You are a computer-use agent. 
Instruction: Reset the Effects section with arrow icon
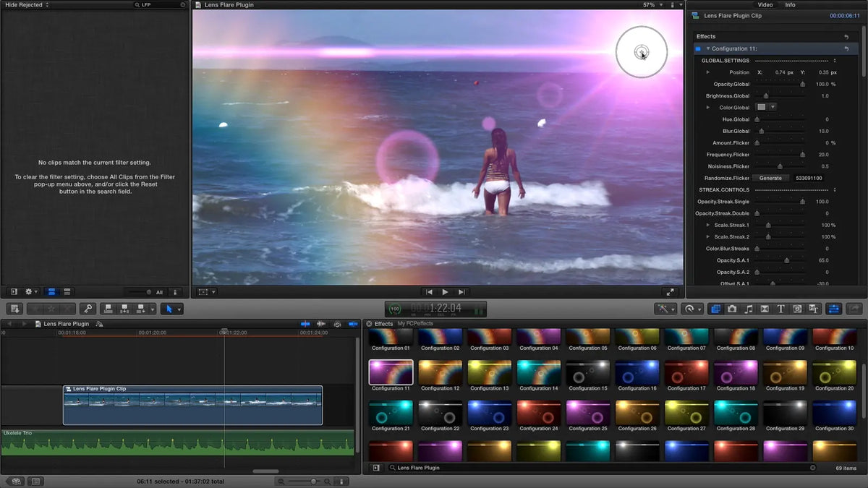pyautogui.click(x=846, y=36)
